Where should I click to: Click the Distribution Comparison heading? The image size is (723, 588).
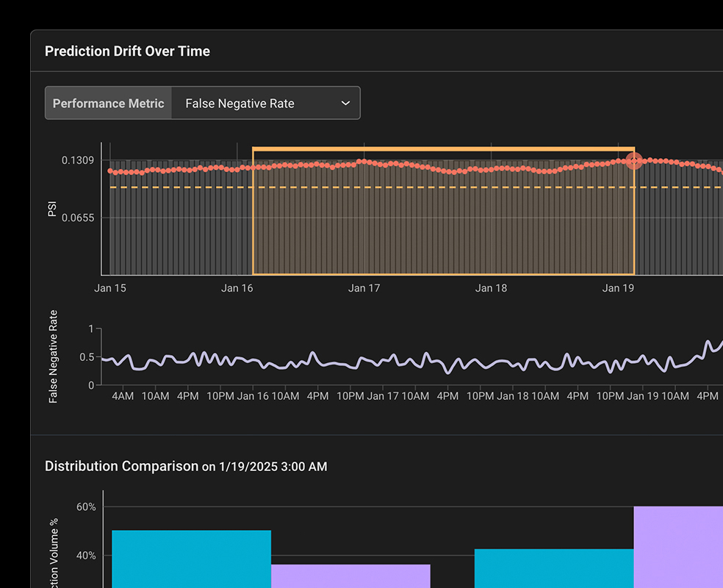point(121,466)
